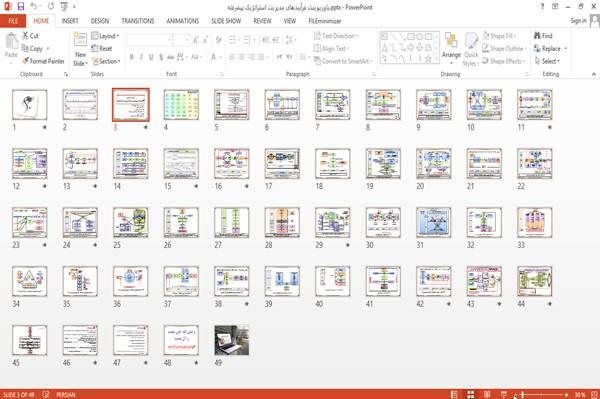The height and width of the screenshot is (399, 600).
Task: Select the Format Painter tool
Action: pyautogui.click(x=43, y=61)
